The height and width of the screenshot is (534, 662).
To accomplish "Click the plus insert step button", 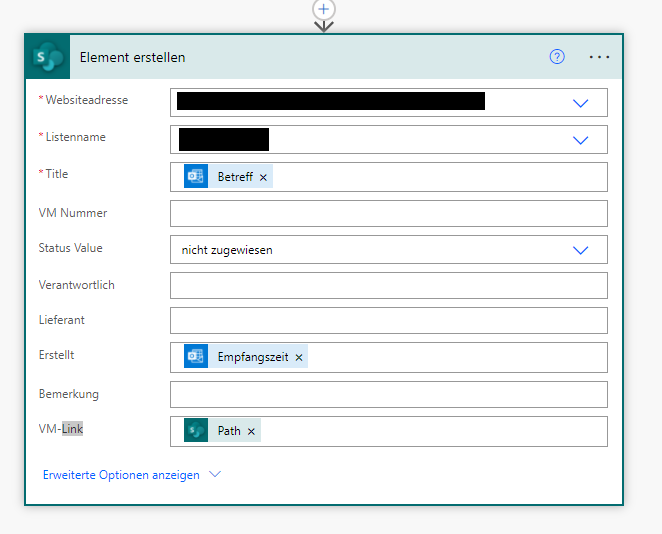I will coord(324,9).
